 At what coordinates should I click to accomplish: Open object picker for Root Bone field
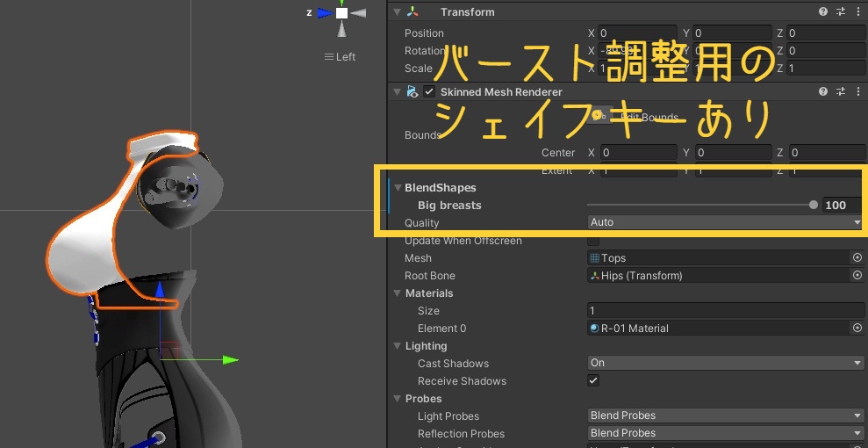[x=857, y=275]
